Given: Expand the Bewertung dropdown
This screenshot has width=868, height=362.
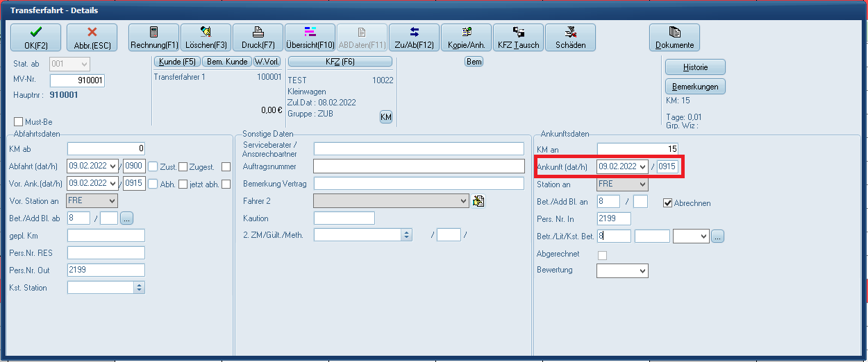Looking at the screenshot, I should tap(642, 270).
